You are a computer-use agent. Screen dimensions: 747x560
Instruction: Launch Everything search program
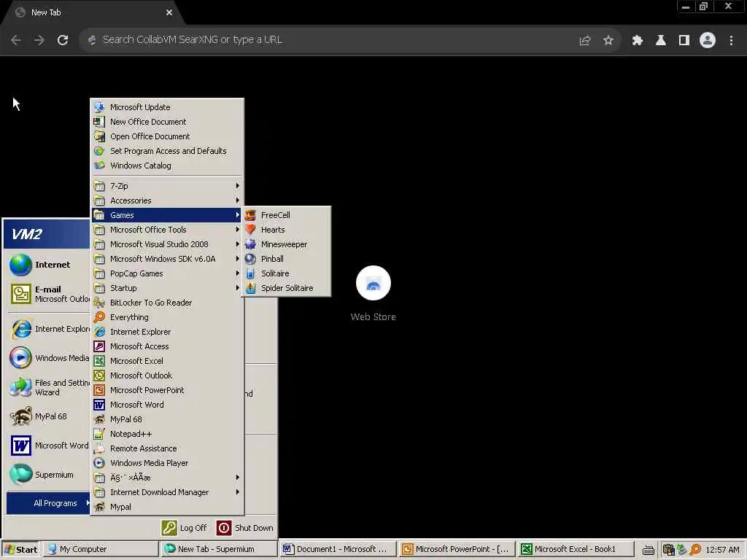(167, 317)
